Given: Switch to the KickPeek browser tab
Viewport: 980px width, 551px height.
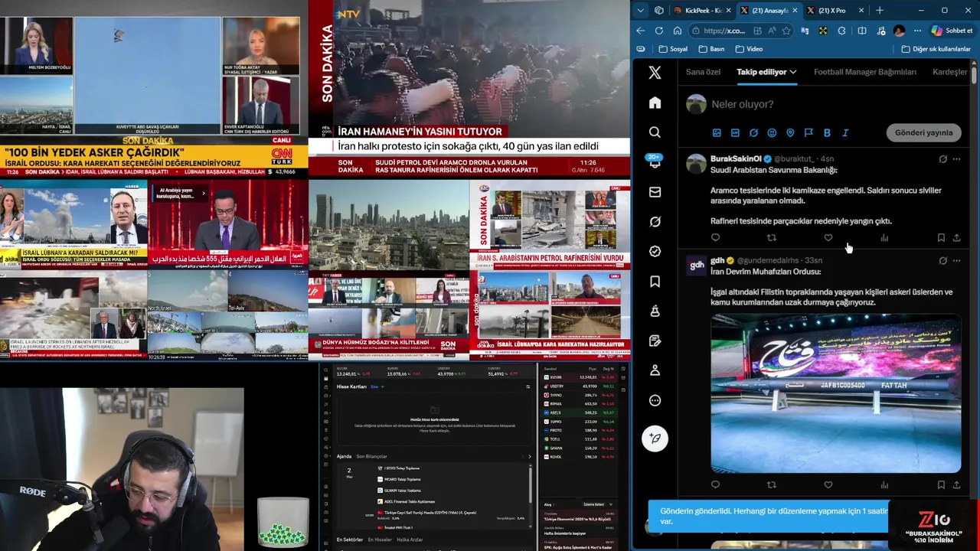Looking at the screenshot, I should tap(702, 11).
